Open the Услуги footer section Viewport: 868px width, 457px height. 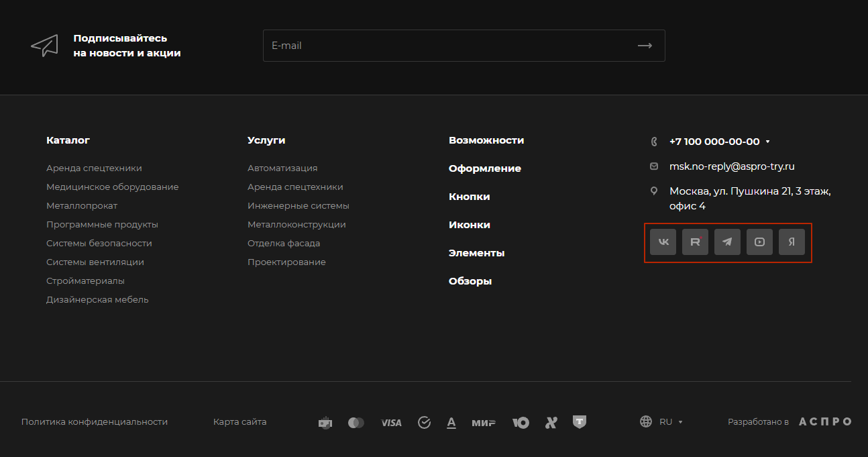pyautogui.click(x=266, y=140)
